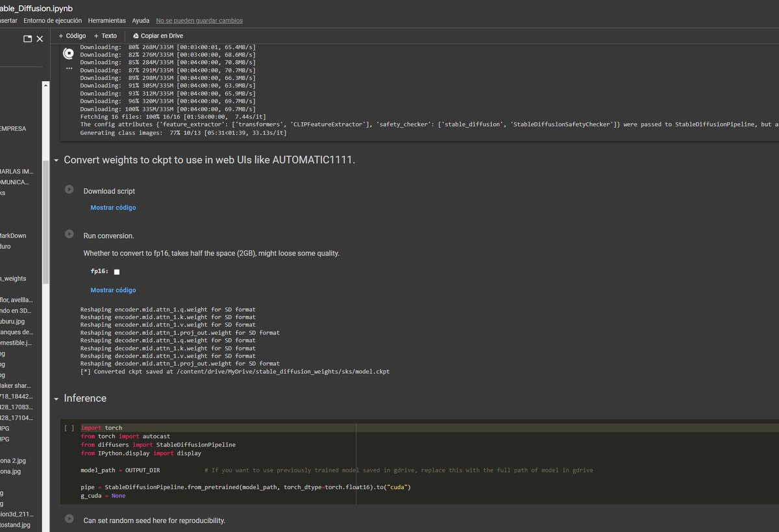This screenshot has width=779, height=532.
Task: Run the random seed reproducibility cell
Action: point(69,519)
